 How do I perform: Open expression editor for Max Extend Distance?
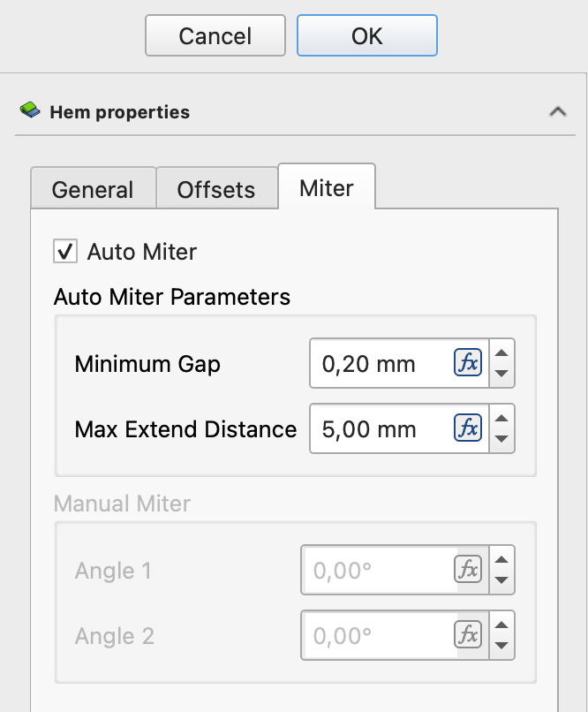pos(467,429)
